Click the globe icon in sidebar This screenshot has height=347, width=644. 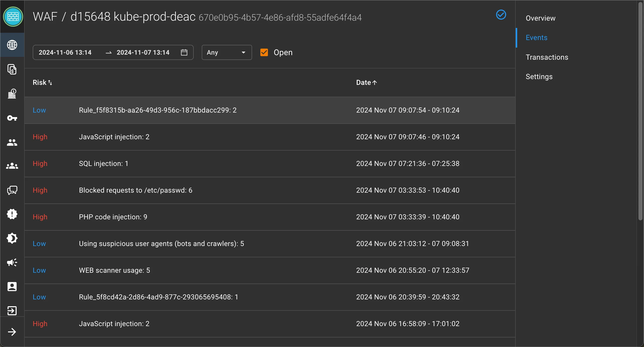tap(12, 45)
